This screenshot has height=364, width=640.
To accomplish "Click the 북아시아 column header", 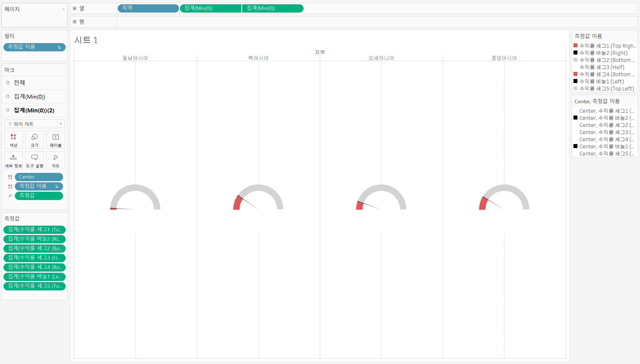I will 258,58.
